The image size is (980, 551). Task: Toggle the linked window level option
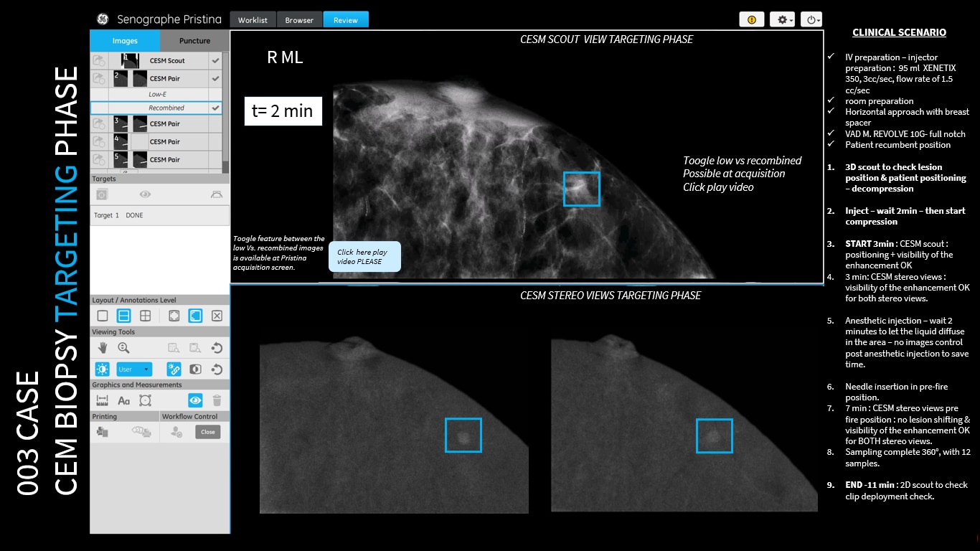tap(174, 369)
